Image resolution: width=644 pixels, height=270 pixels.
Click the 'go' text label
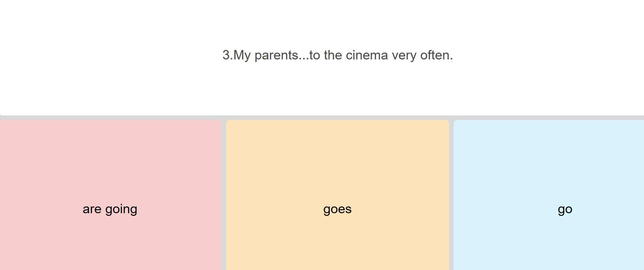[565, 209]
